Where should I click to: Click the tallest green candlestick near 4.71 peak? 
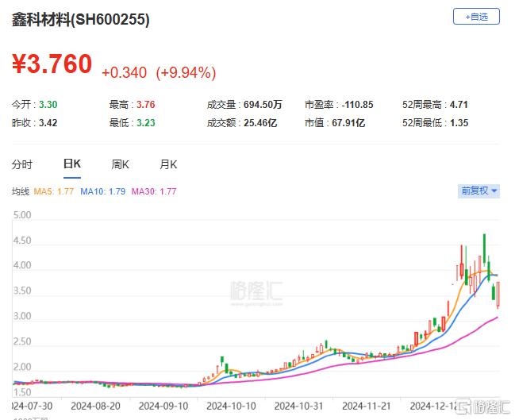click(x=484, y=249)
